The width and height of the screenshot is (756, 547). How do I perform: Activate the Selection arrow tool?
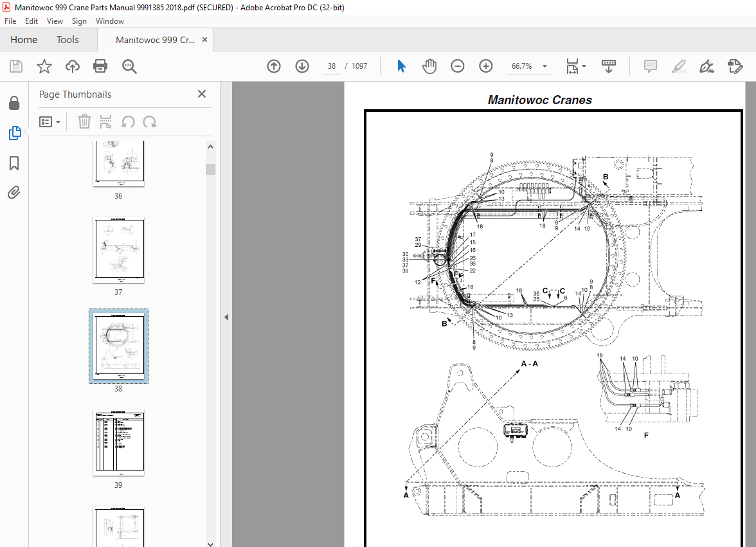401,66
